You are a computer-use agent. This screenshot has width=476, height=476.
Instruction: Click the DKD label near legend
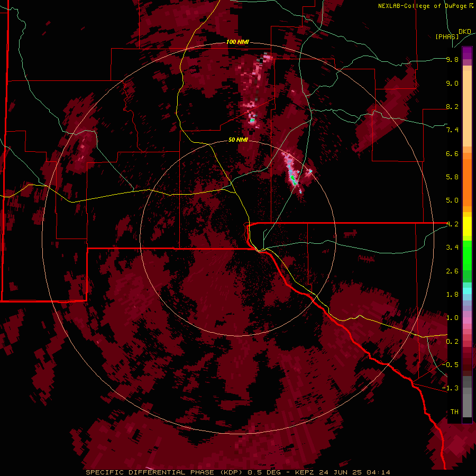tap(465, 32)
